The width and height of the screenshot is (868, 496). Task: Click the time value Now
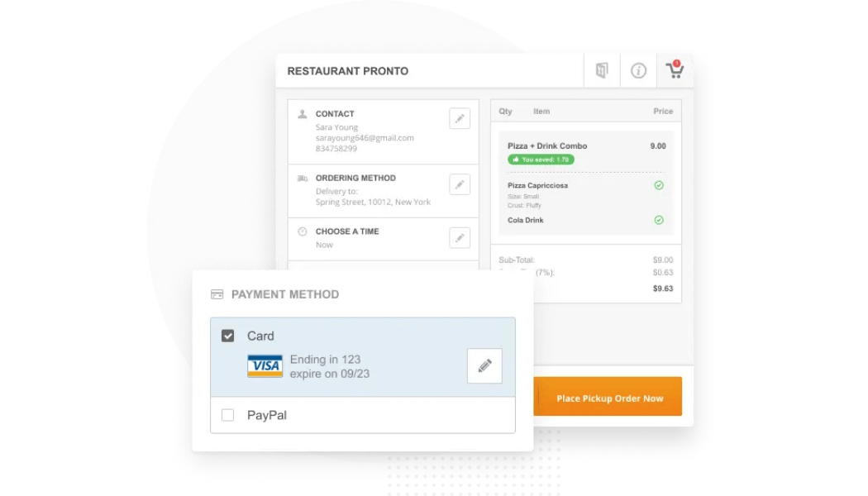[x=324, y=245]
